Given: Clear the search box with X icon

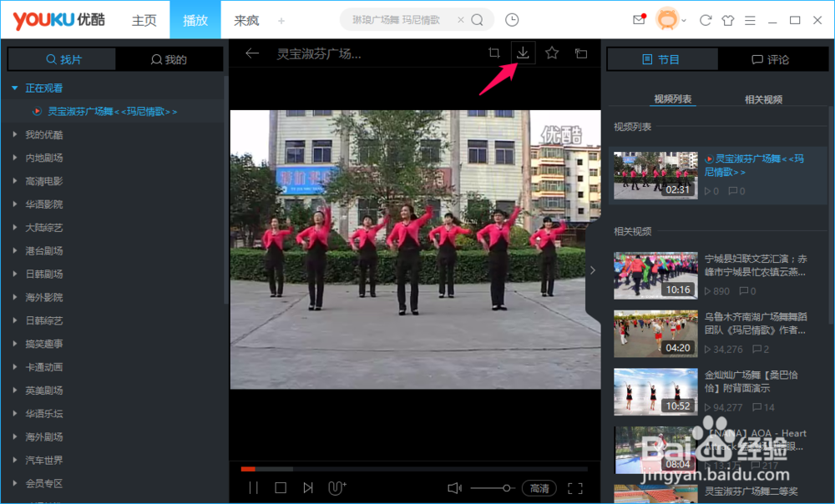Looking at the screenshot, I should (x=461, y=20).
